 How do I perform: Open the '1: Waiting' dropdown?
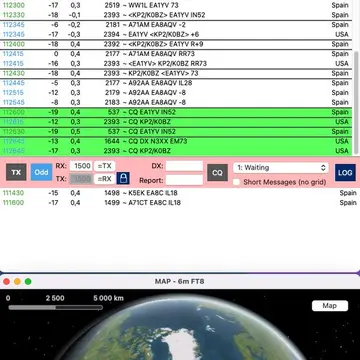(281, 168)
